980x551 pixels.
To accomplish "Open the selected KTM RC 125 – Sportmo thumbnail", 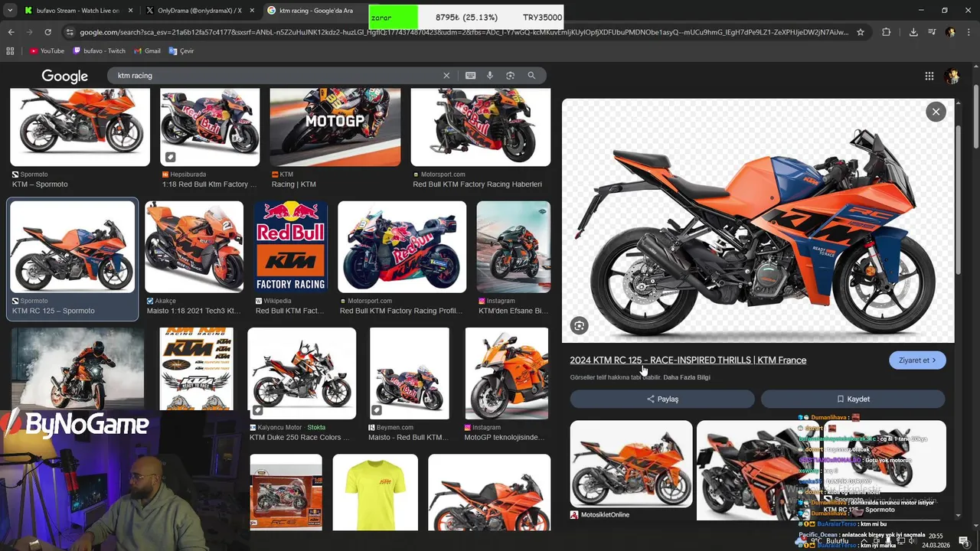I will [72, 246].
